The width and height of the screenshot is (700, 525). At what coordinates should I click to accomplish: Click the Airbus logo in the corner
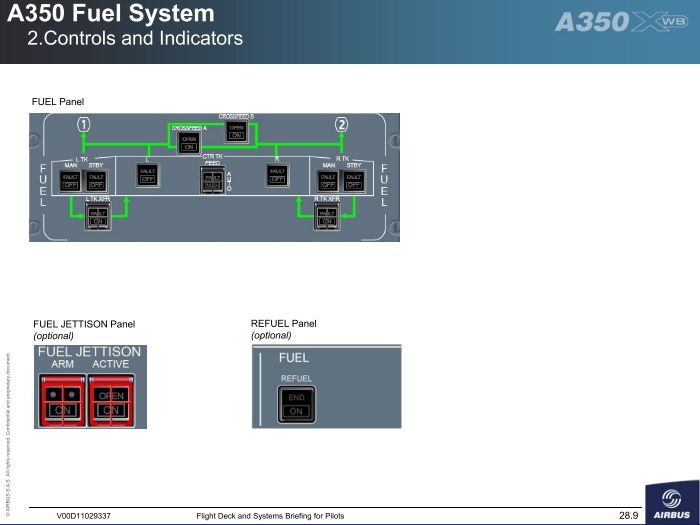pyautogui.click(x=672, y=504)
